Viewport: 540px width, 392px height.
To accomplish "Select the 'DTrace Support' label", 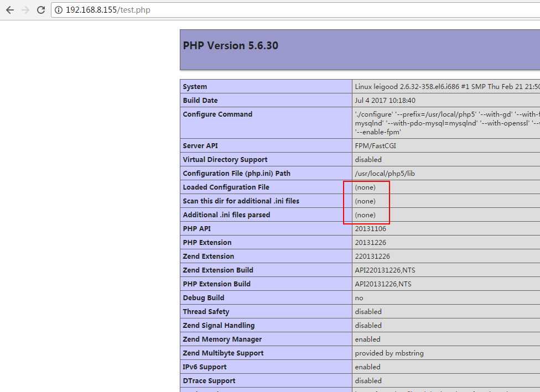I will coord(209,380).
